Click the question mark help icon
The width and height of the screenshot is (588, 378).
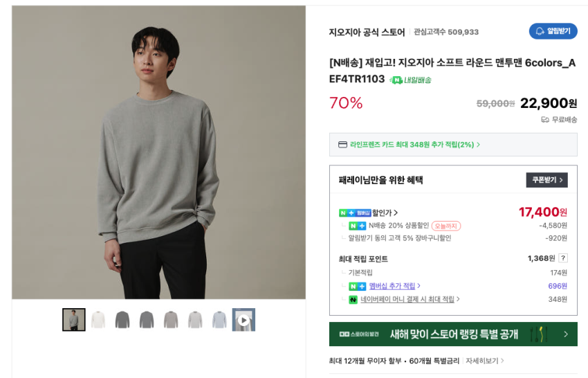pyautogui.click(x=562, y=258)
